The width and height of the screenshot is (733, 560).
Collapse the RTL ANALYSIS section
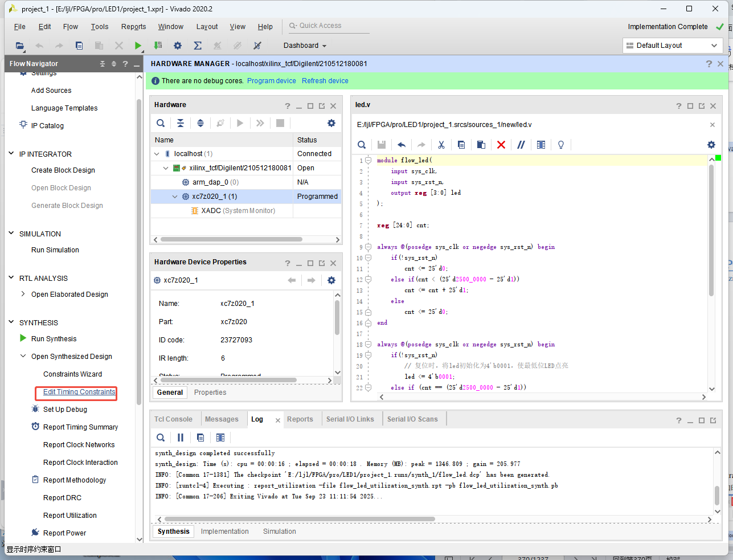11,278
